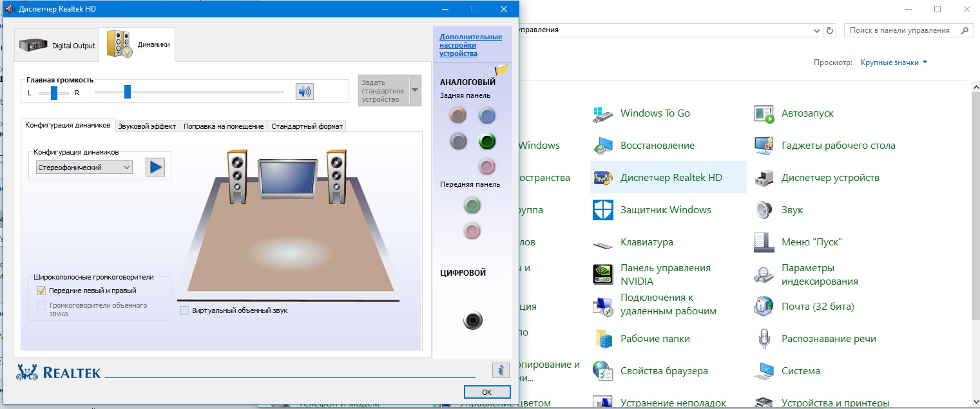This screenshot has height=409, width=980.
Task: Click the orange rear panel jack
Action: click(458, 115)
